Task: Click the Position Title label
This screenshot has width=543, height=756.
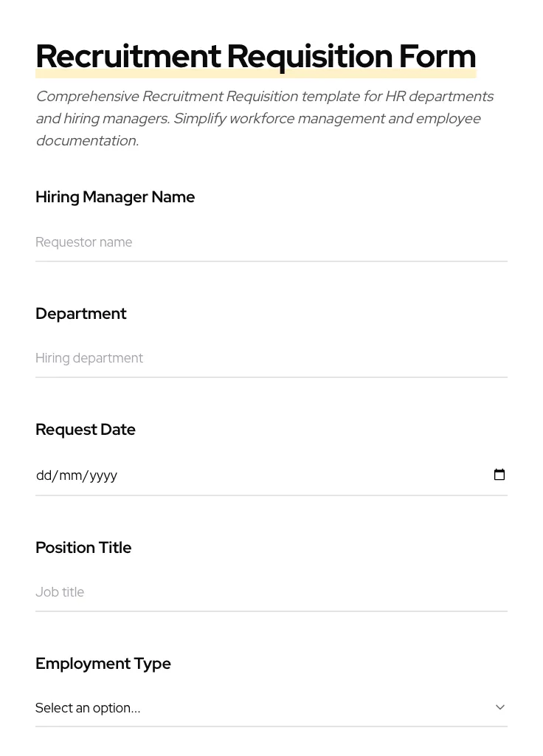Action: click(83, 548)
